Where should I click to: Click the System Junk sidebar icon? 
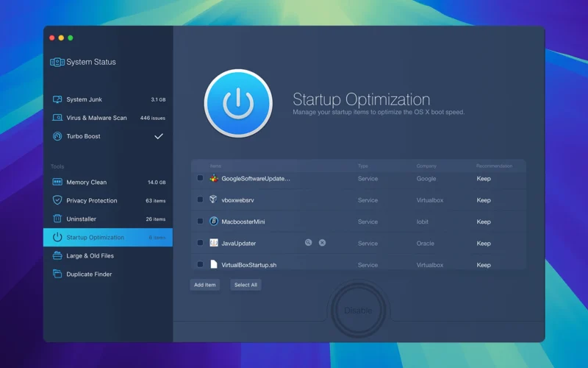[57, 99]
